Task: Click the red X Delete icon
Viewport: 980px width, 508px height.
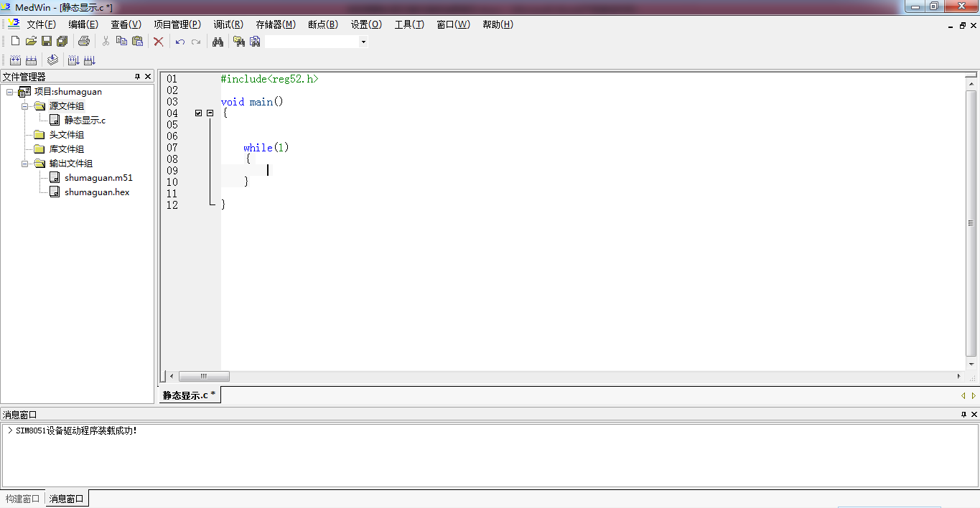Action: pyautogui.click(x=159, y=42)
